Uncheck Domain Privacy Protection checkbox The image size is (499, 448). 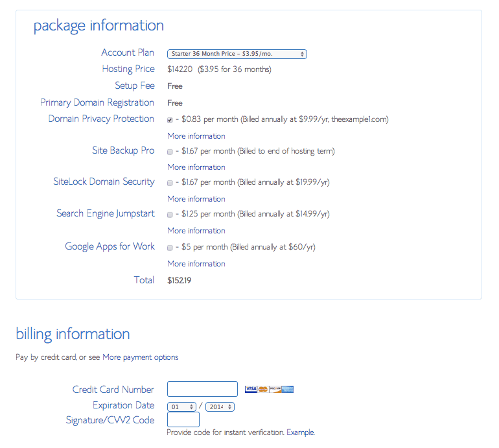coord(170,120)
